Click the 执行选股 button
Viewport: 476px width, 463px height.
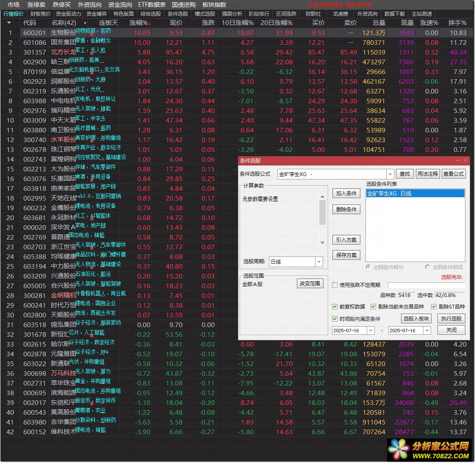click(451, 319)
